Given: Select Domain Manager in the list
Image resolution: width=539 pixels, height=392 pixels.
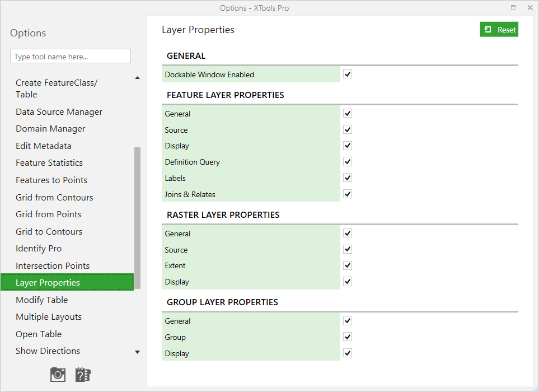Looking at the screenshot, I should [67, 129].
